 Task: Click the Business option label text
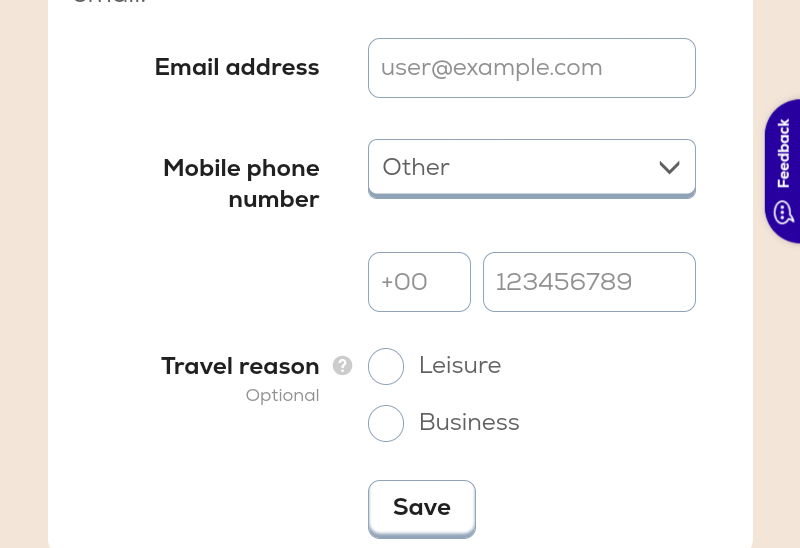[x=469, y=422]
